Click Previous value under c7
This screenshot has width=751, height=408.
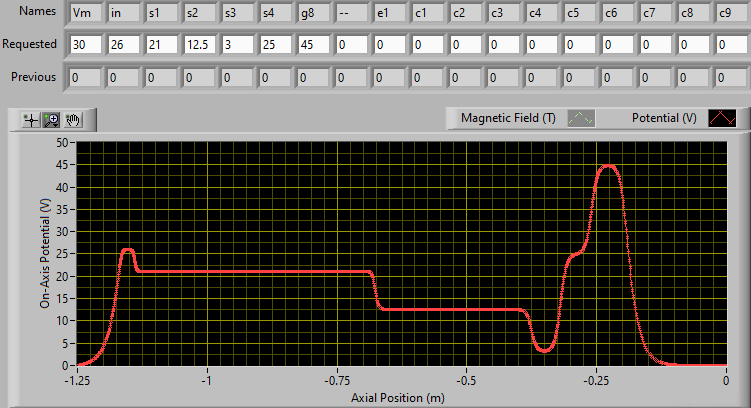coord(657,78)
